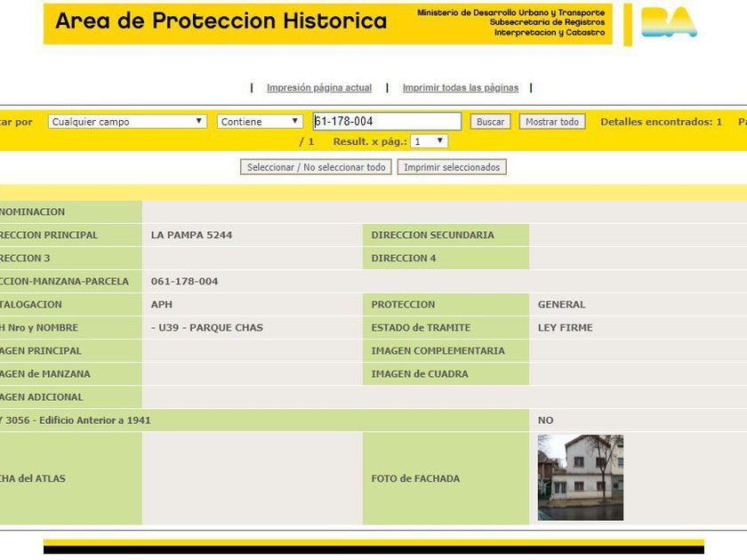Click the 'GENERAL' protection value
This screenshot has width=747, height=560.
(561, 305)
